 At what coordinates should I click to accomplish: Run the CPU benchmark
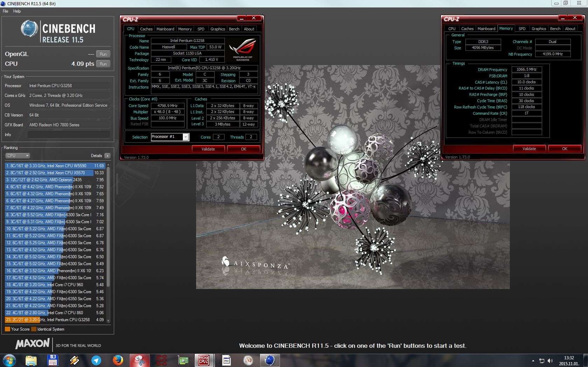click(x=103, y=64)
